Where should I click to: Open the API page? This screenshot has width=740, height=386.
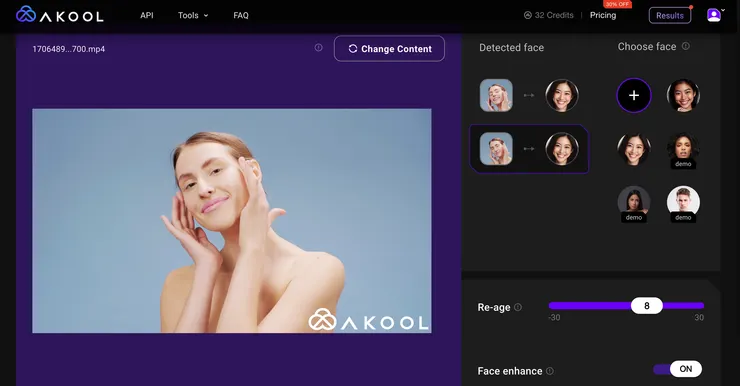click(147, 15)
